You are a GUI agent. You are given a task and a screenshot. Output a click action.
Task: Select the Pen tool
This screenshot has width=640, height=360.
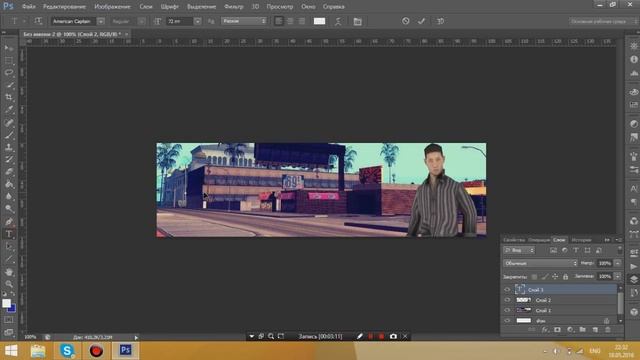pos(9,222)
